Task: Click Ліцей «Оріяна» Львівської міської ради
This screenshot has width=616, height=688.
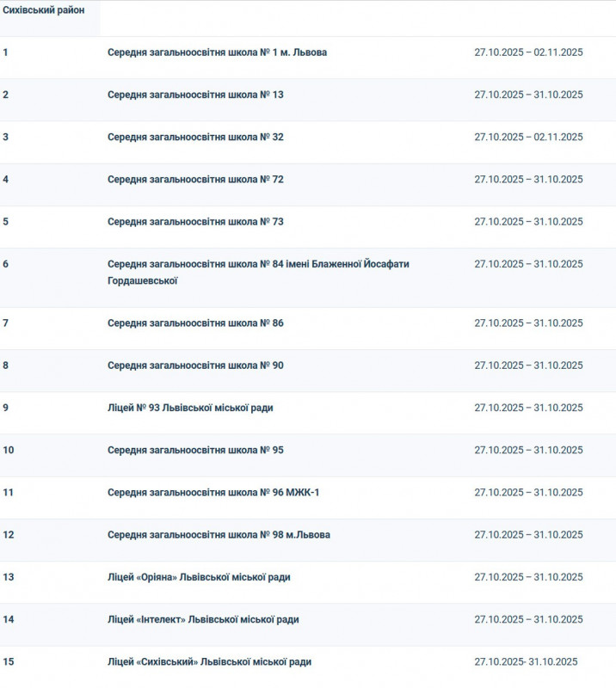Action: (199, 577)
